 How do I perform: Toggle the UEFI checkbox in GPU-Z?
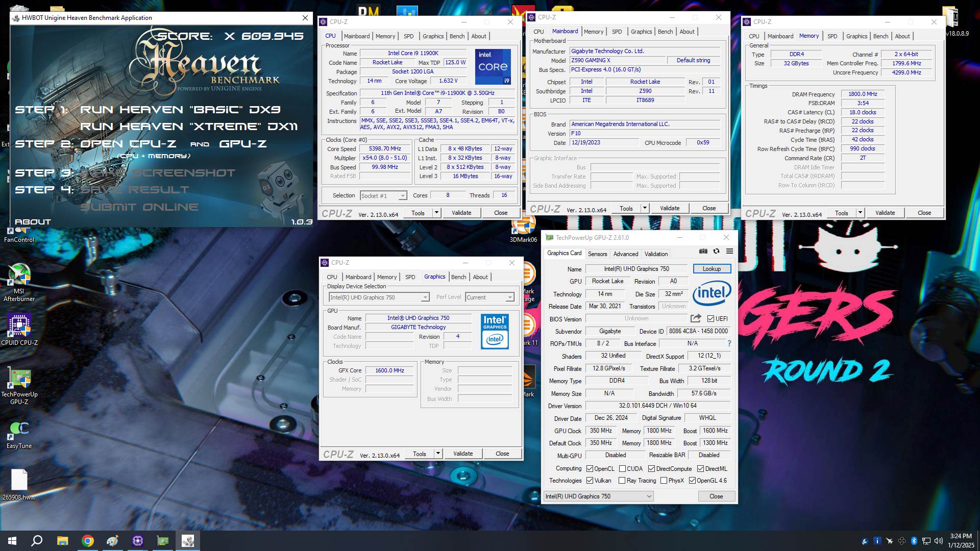710,318
